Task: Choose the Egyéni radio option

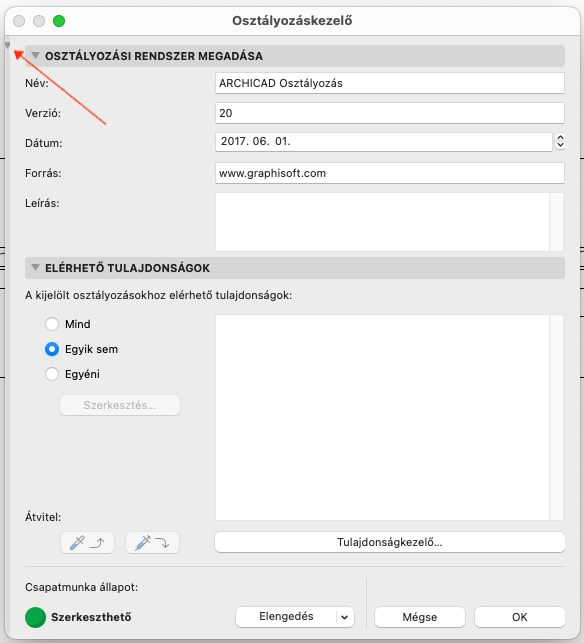Action: 52,374
